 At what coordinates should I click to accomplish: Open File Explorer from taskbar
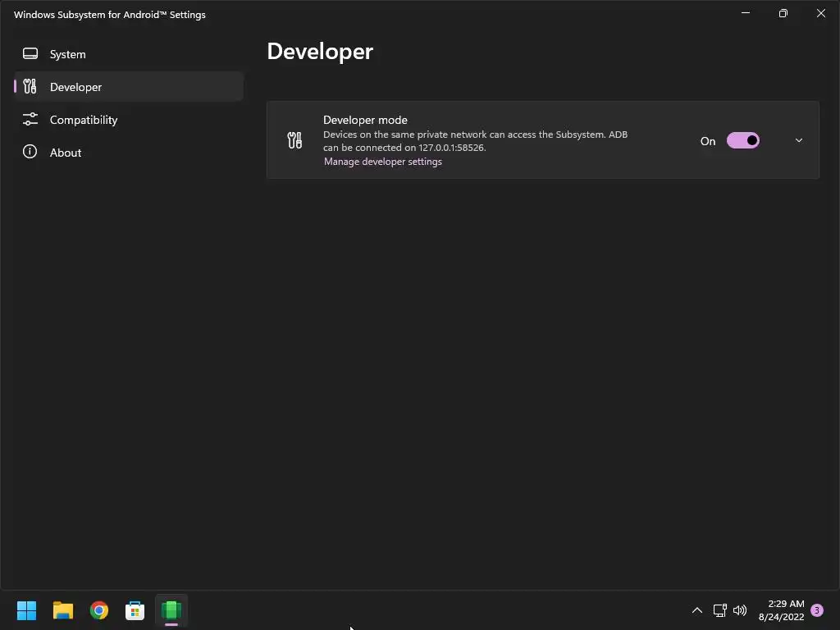[63, 610]
